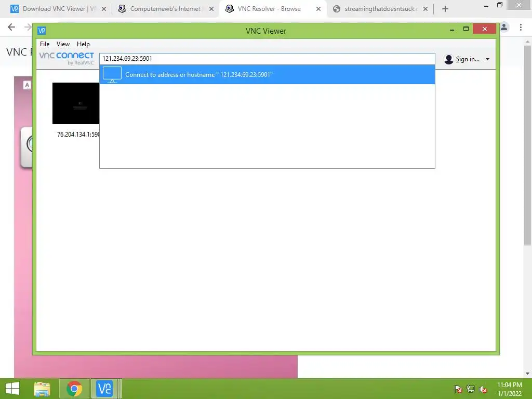Click the address field containing 121.234.69.23:5901
The height and width of the screenshot is (399, 532).
(x=267, y=59)
